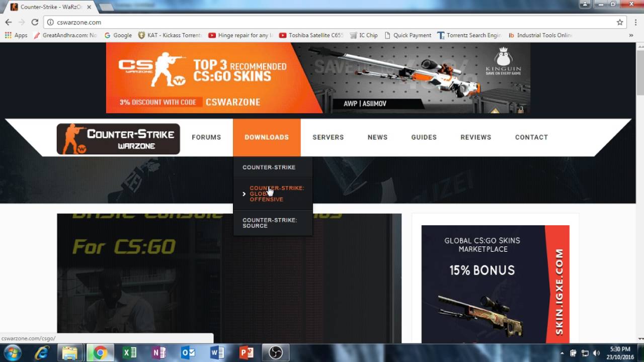Launch Excel from the taskbar
The image size is (644, 362).
point(129,353)
